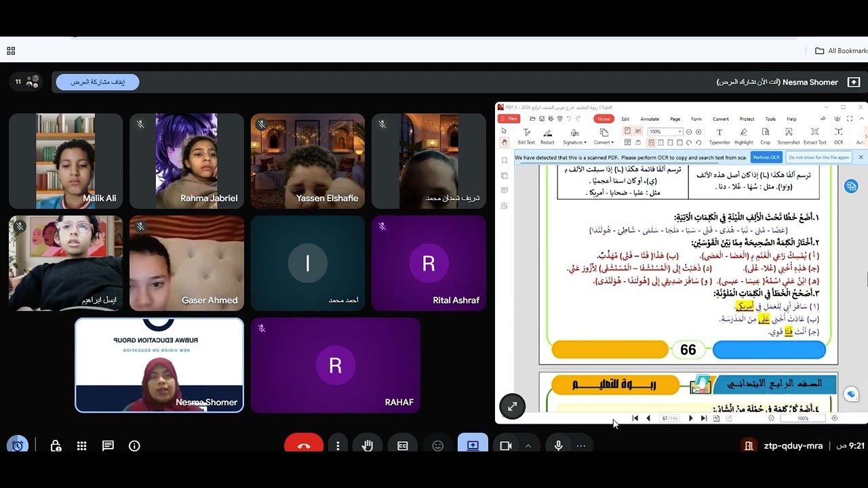This screenshot has height=488, width=868.
Task: Open the bookmarks panel in PDF sidebar
Action: (x=504, y=161)
